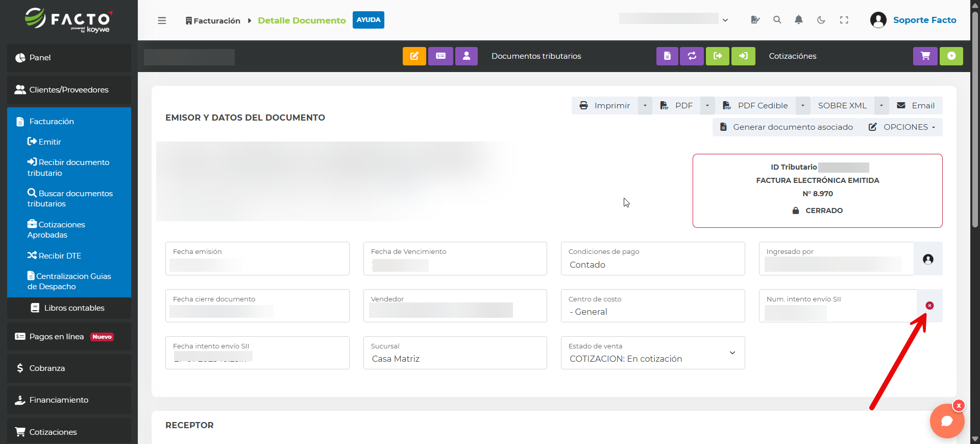Toggle dark mode moon icon
This screenshot has height=444, width=980.
[x=821, y=20]
